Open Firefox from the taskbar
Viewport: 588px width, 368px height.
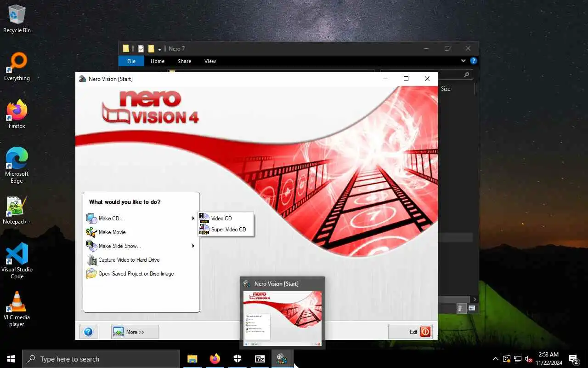tap(215, 359)
